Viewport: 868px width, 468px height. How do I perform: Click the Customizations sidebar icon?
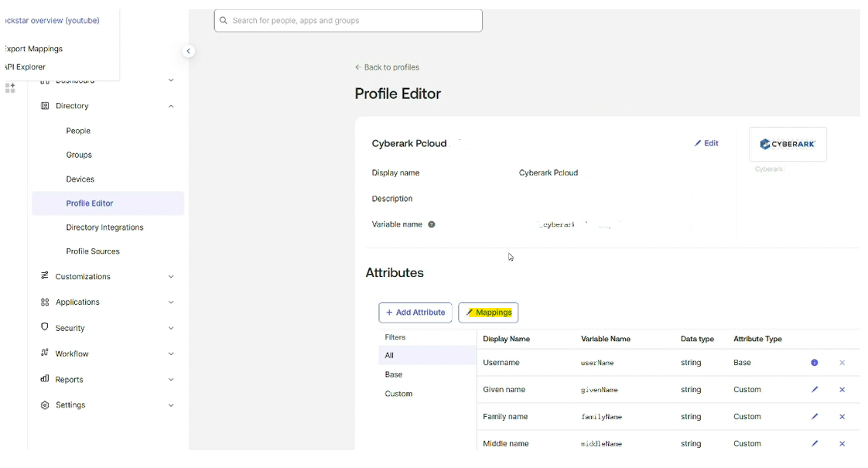pos(45,276)
